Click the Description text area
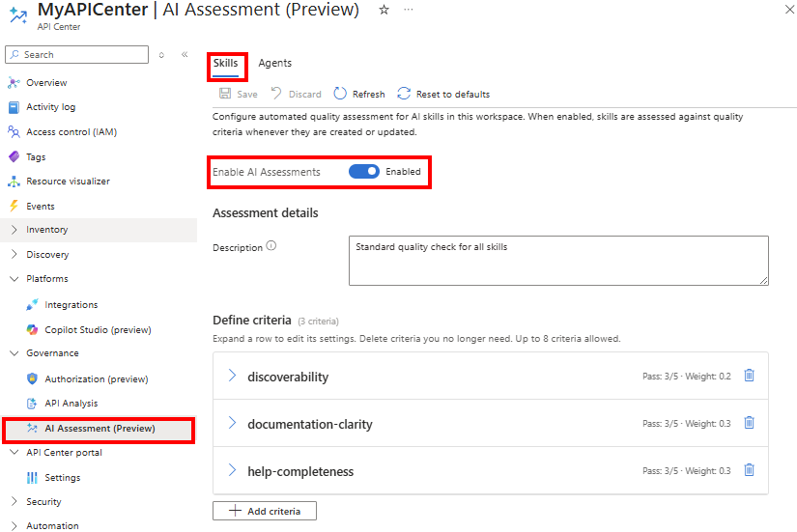Viewport: 797px width, 532px height. (558, 260)
